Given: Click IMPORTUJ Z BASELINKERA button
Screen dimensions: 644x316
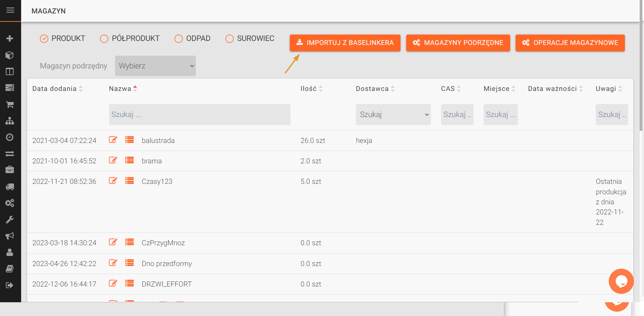Looking at the screenshot, I should pos(345,43).
